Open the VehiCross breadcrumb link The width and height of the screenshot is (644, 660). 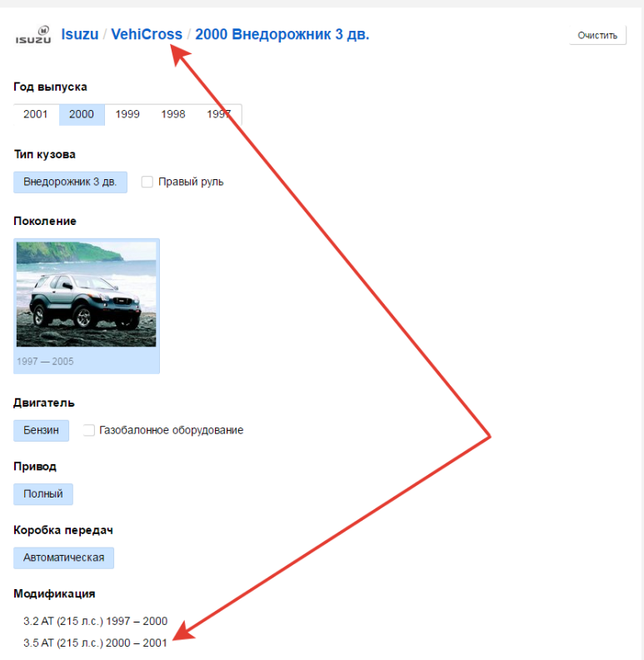pos(147,34)
